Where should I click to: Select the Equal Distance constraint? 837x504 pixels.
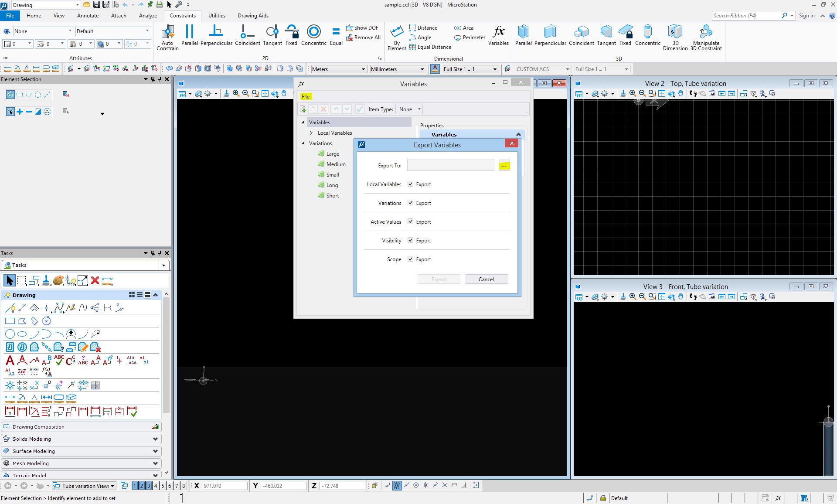coord(430,47)
